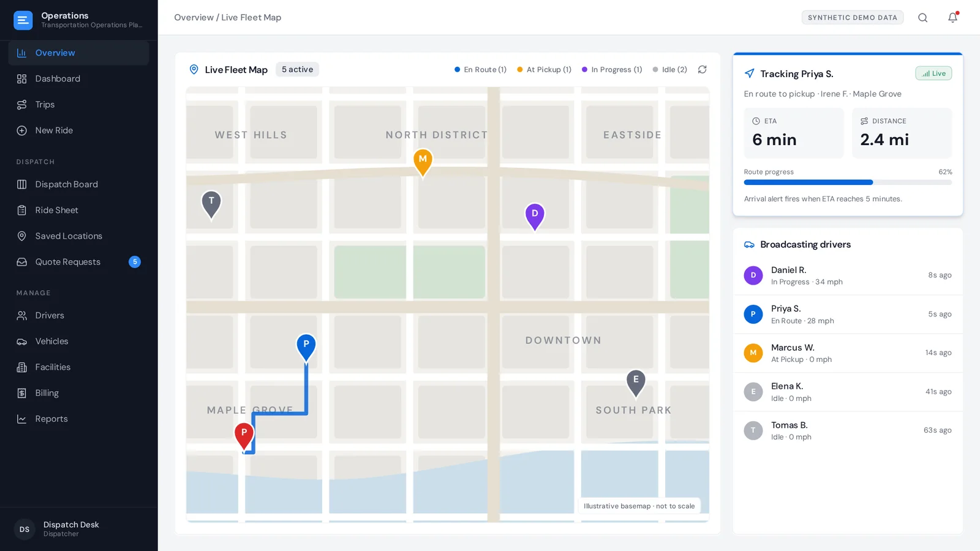
Task: Select Priya's blue P map pin
Action: coord(306,347)
